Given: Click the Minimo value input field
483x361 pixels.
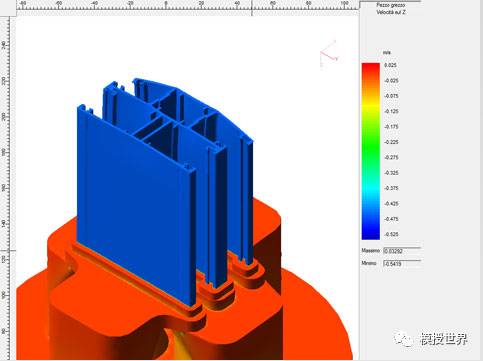Looking at the screenshot, I should click(402, 264).
